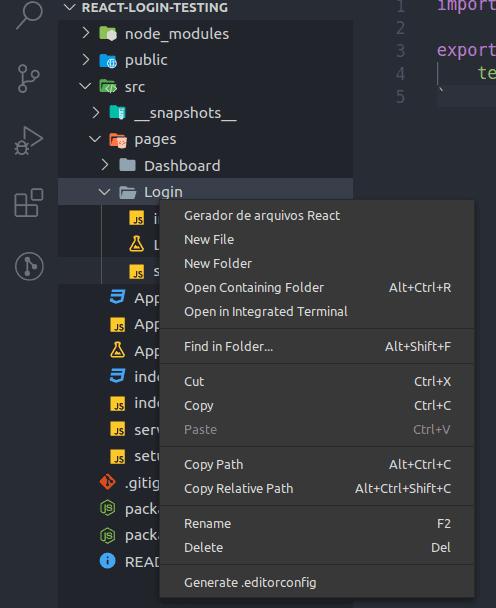
Task: Expand the node_modules folder chevron
Action: [x=86, y=33]
